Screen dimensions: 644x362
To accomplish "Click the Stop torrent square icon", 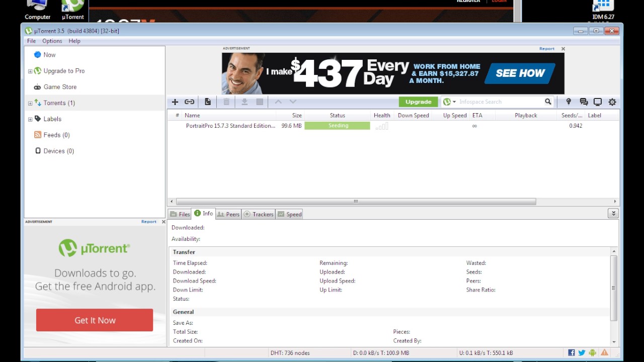I will (260, 102).
